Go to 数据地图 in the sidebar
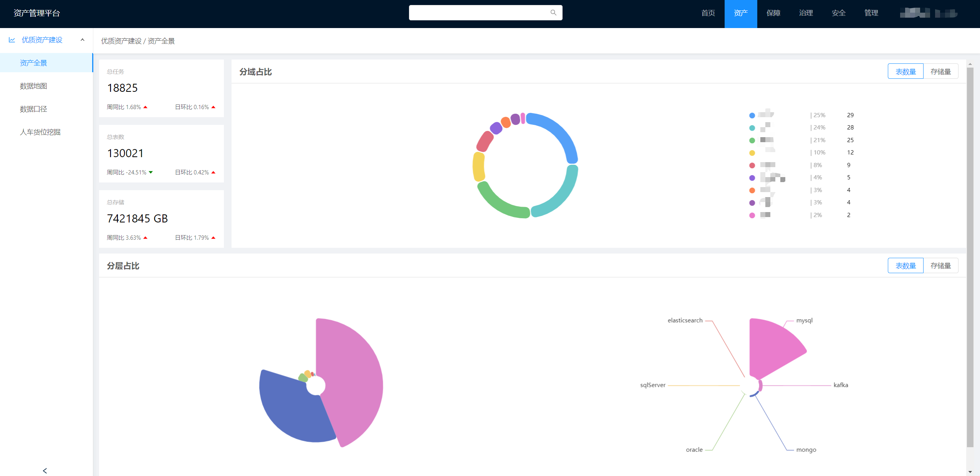Viewport: 980px width, 476px height. (33, 86)
